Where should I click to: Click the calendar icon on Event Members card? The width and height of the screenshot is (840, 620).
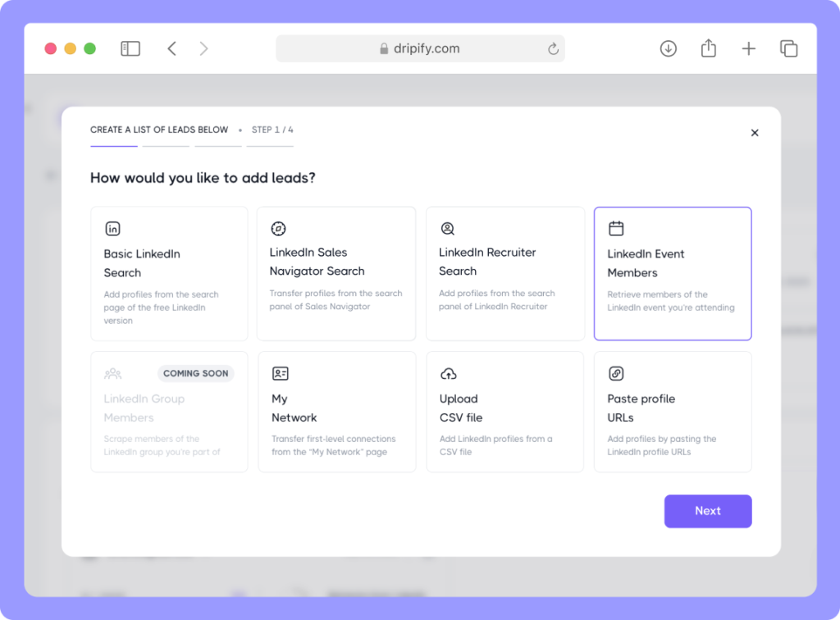click(x=616, y=229)
